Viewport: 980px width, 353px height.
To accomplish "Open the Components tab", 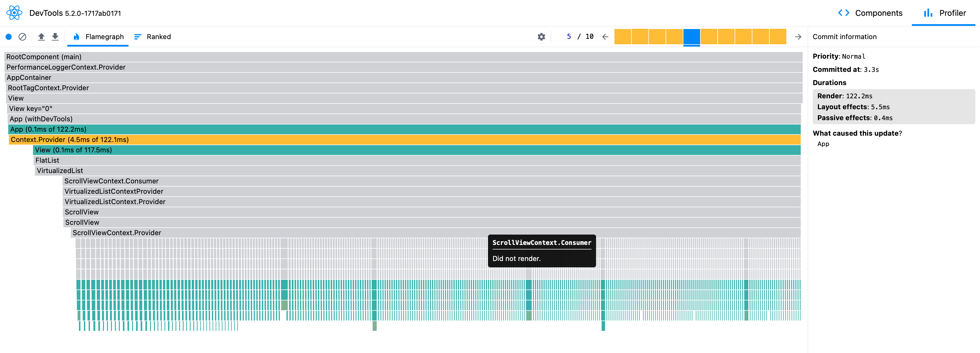I will coord(870,13).
